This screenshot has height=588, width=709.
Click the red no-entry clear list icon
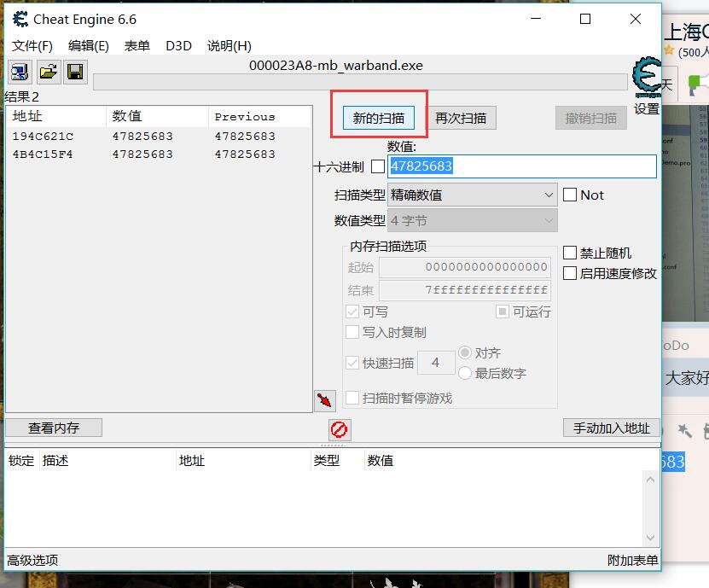pyautogui.click(x=339, y=429)
